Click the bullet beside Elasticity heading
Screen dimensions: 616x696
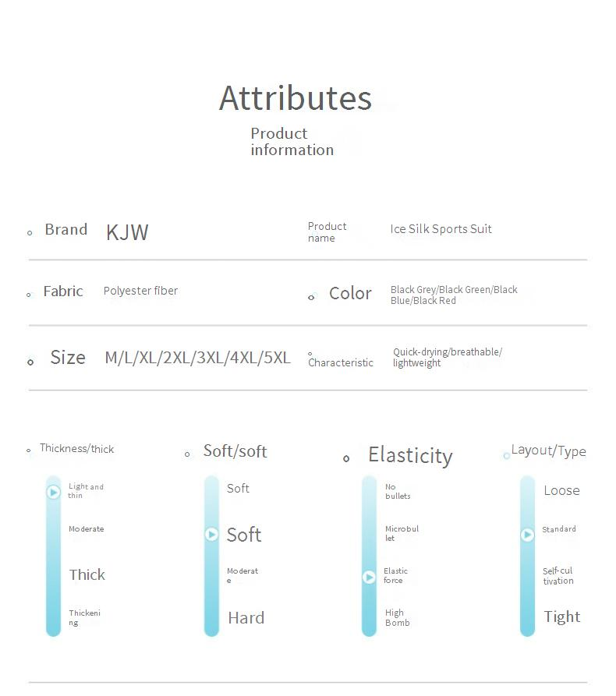pyautogui.click(x=346, y=458)
